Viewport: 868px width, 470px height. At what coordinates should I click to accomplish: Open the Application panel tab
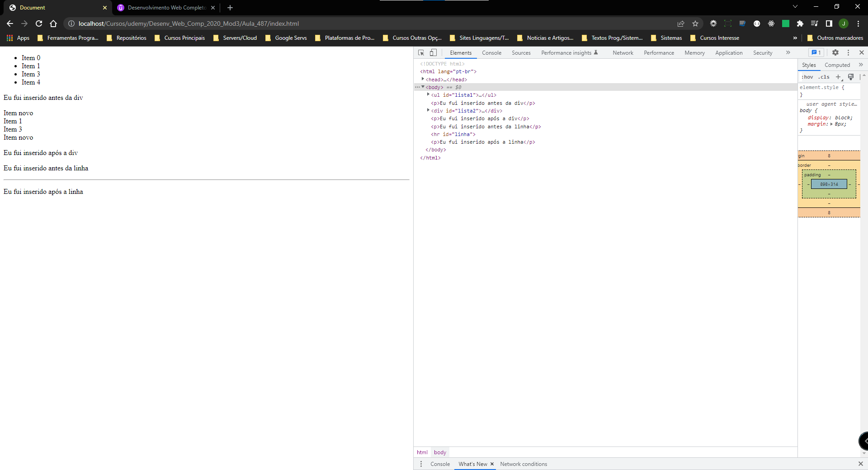click(x=729, y=53)
